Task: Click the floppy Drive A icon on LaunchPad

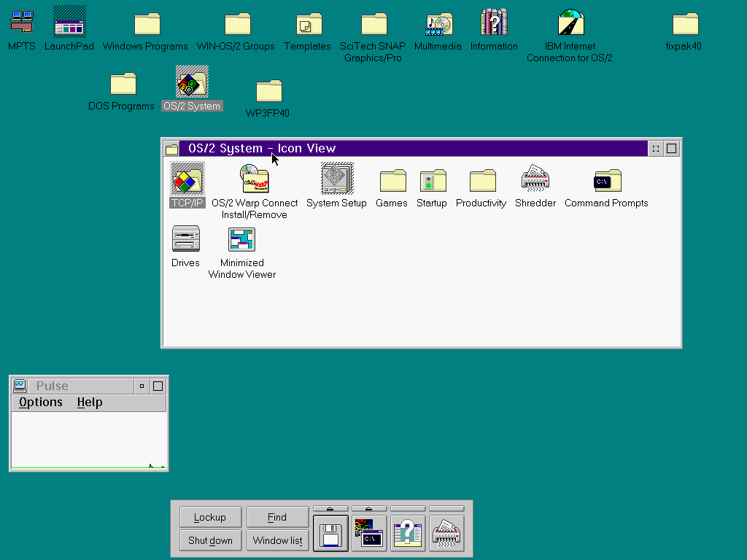Action: tap(330, 533)
